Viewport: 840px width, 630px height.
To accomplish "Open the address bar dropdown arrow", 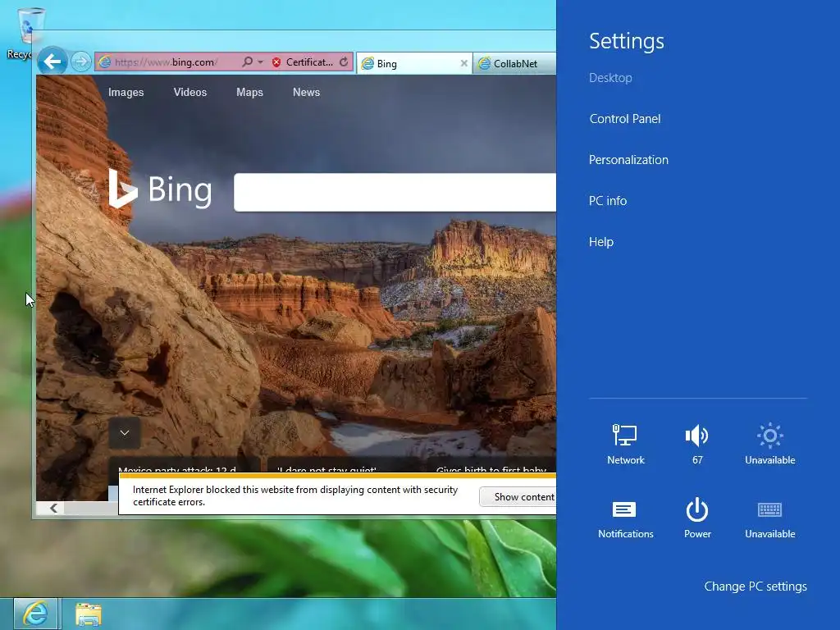I will (x=260, y=62).
